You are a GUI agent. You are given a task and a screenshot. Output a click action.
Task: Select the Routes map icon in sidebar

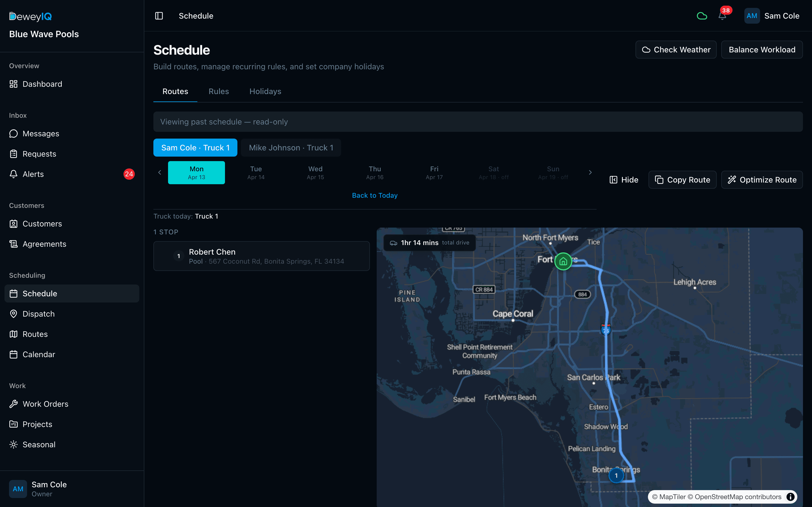pyautogui.click(x=14, y=334)
